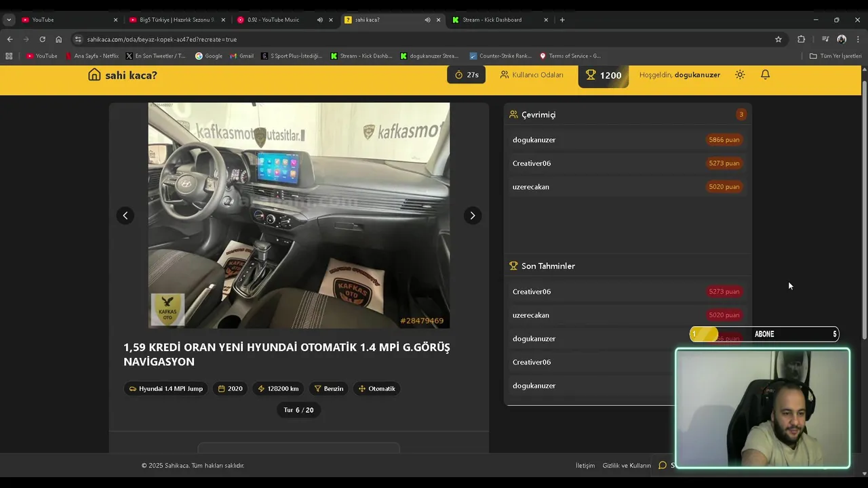Open the Chrome profile avatar
Screen dimensions: 868x488
pos(842,39)
